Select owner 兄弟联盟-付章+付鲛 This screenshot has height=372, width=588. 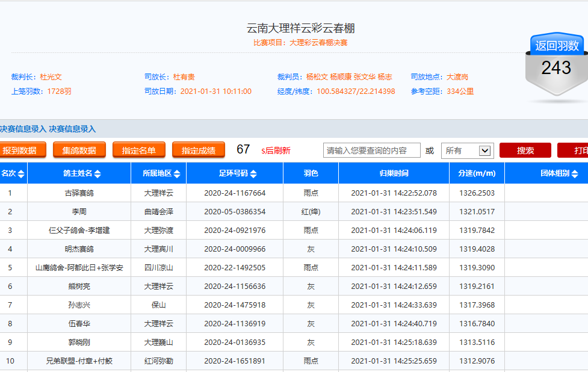[x=79, y=361]
